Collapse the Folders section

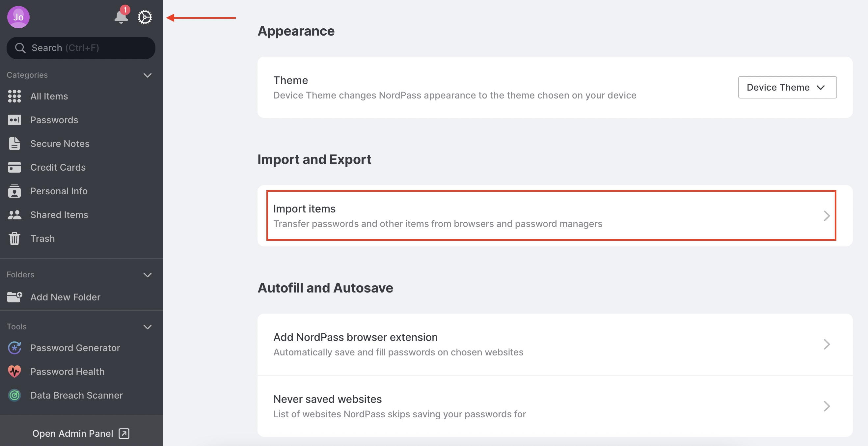(147, 274)
